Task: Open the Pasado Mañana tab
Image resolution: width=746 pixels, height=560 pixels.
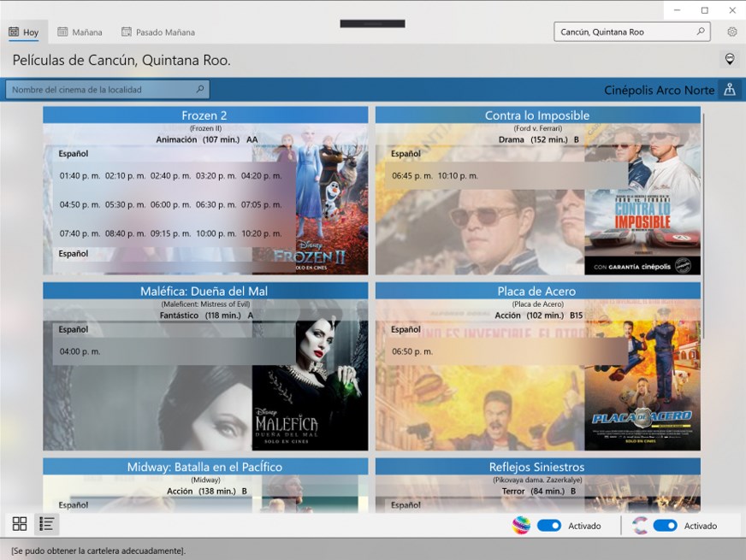Action: 158,32
